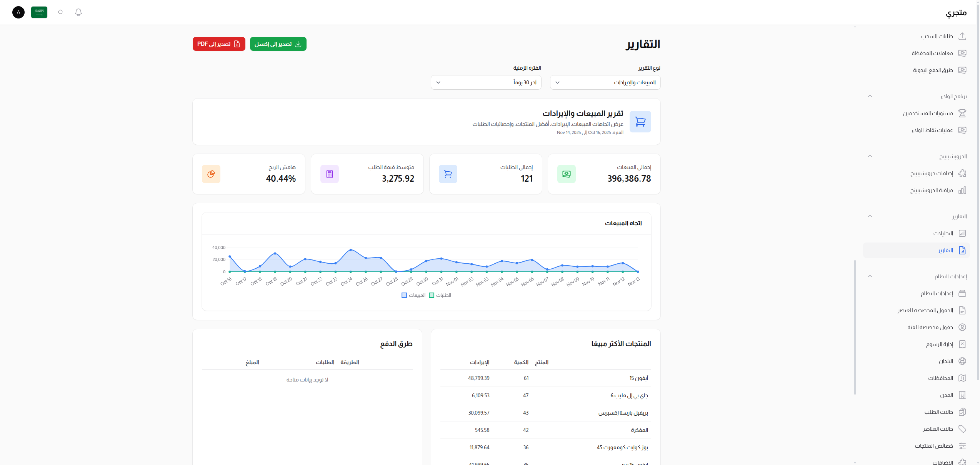
Task: Open إدارة الرسوم using its sidebar icon
Action: pyautogui.click(x=963, y=344)
